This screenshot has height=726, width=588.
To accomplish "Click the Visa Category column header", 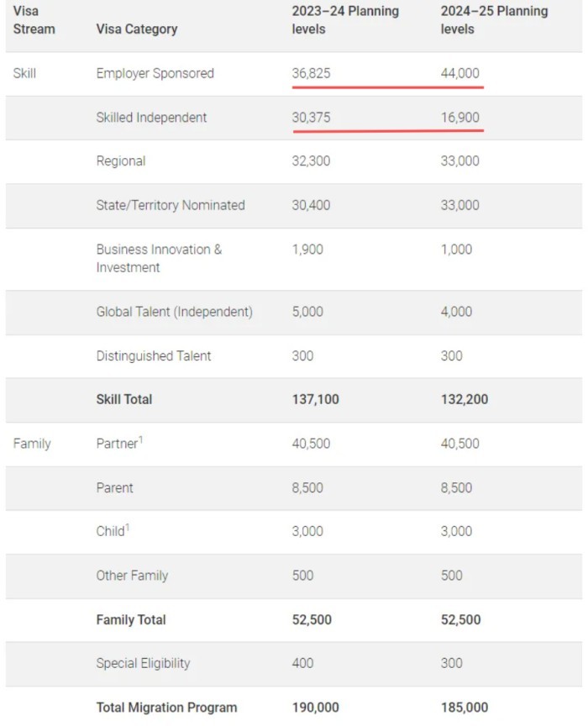I will click(x=137, y=29).
